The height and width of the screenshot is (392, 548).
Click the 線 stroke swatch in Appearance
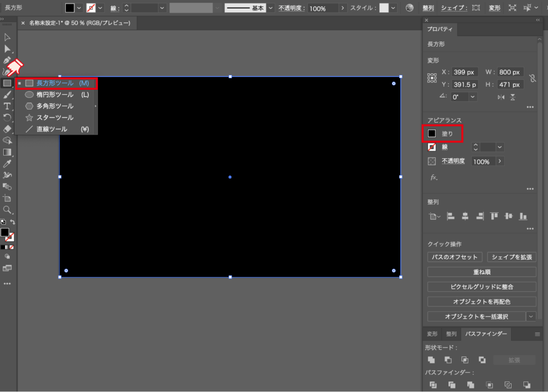coord(432,147)
